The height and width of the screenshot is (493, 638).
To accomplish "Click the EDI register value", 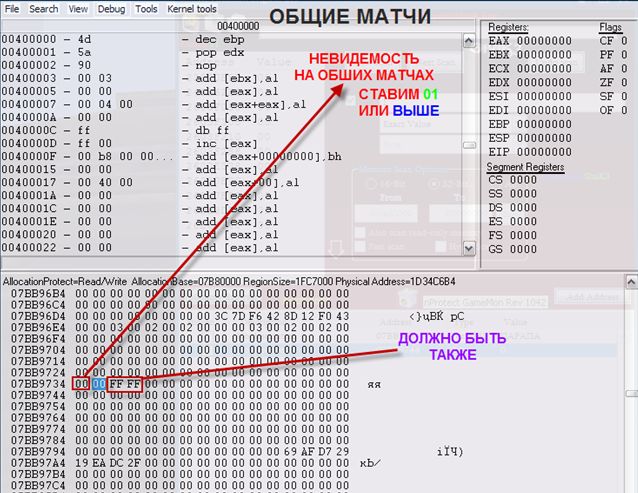I will [x=544, y=110].
